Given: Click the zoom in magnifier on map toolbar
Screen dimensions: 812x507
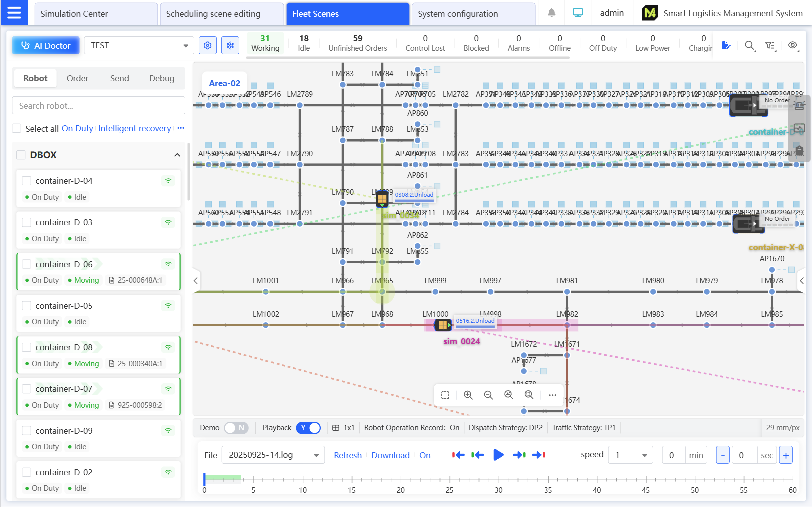Looking at the screenshot, I should (x=468, y=395).
